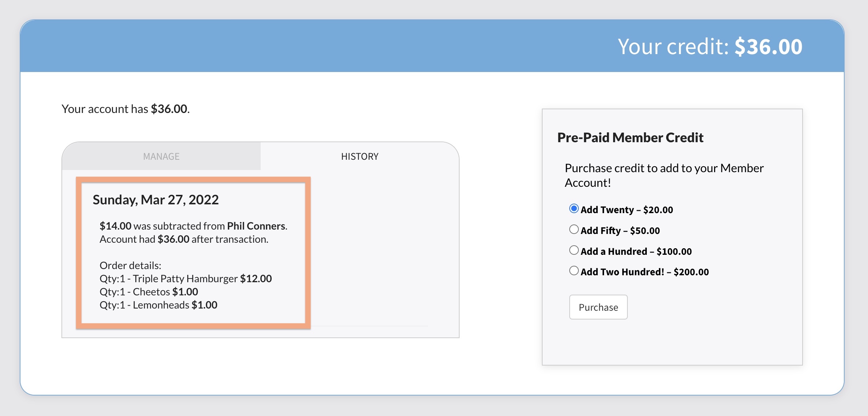Click the '$50.00' price label text

click(645, 231)
